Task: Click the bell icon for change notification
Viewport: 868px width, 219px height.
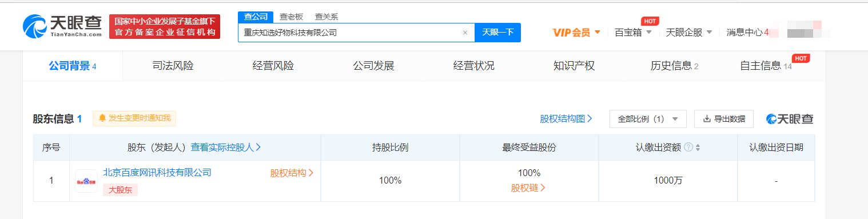Action: pyautogui.click(x=102, y=118)
